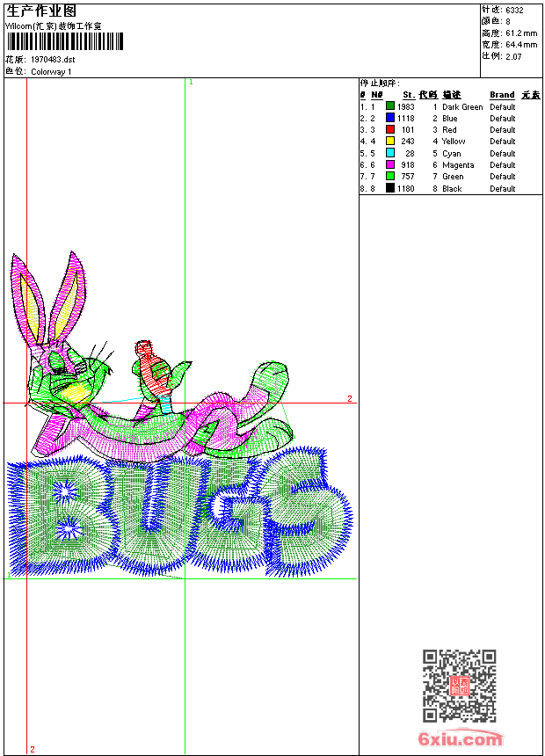Screen dimensions: 545x756
Task: Click the bright Green swatch in row 7
Action: tap(390, 176)
